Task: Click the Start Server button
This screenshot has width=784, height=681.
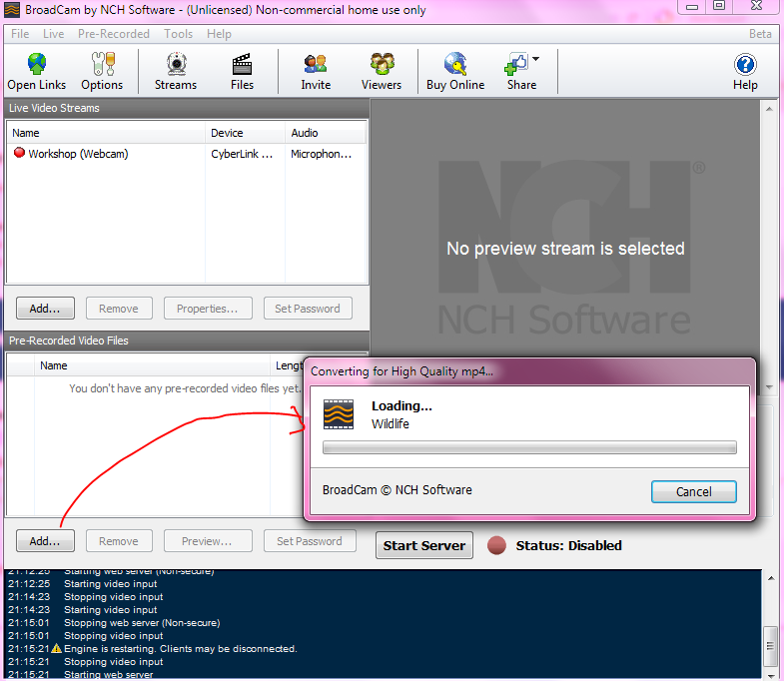Action: point(424,545)
